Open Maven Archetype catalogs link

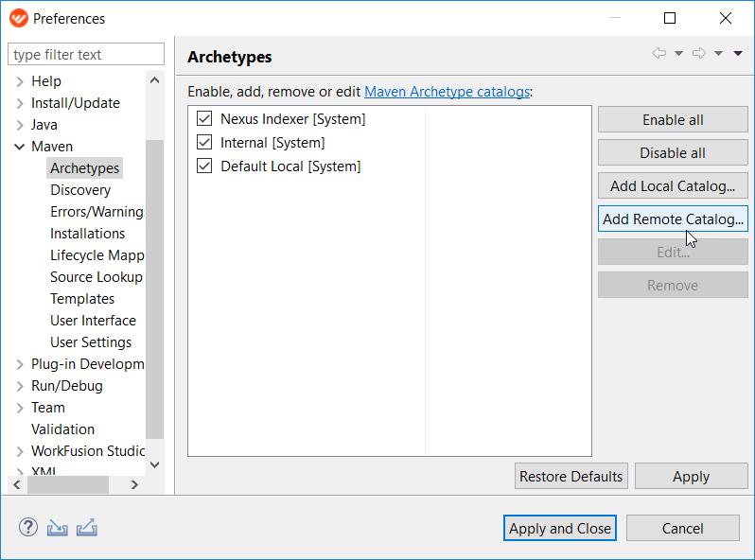447,92
